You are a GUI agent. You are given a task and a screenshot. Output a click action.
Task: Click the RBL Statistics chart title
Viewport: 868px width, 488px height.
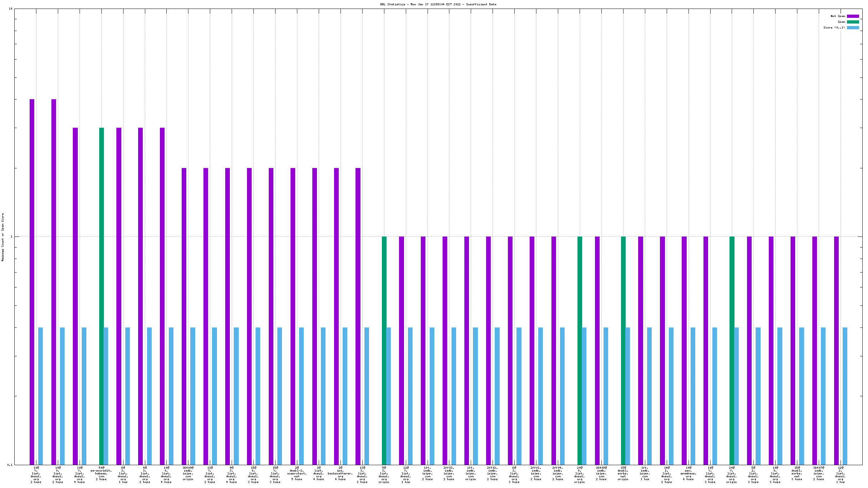[x=438, y=4]
